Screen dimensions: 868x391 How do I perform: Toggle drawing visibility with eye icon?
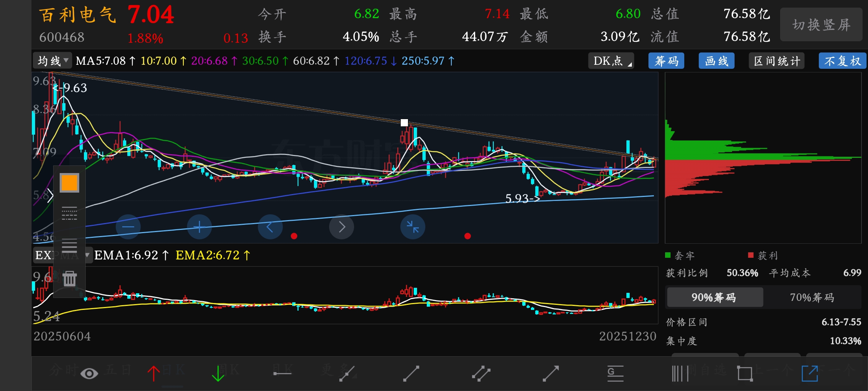89,373
